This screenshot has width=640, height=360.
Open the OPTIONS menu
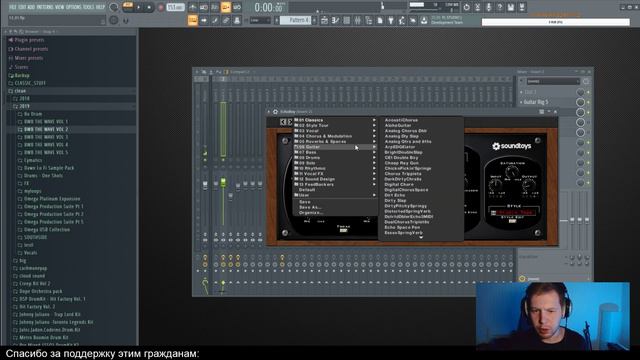pyautogui.click(x=74, y=7)
